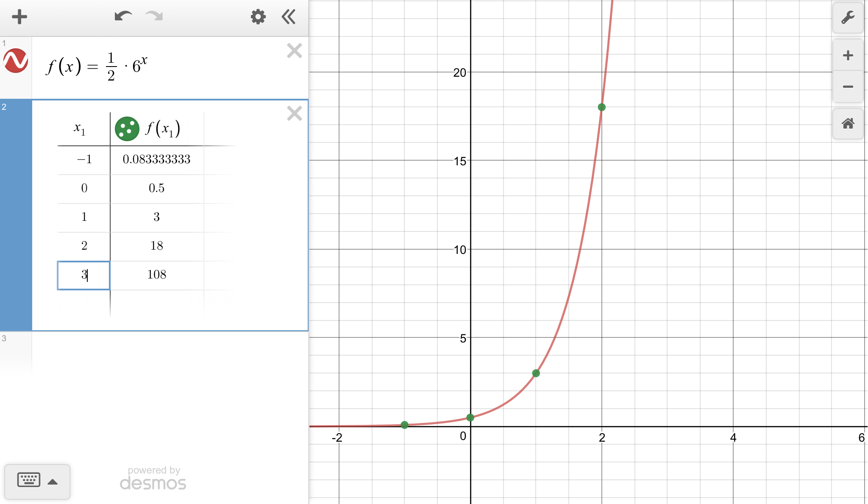Reset graph to default home view
The height and width of the screenshot is (504, 868).
(x=848, y=124)
